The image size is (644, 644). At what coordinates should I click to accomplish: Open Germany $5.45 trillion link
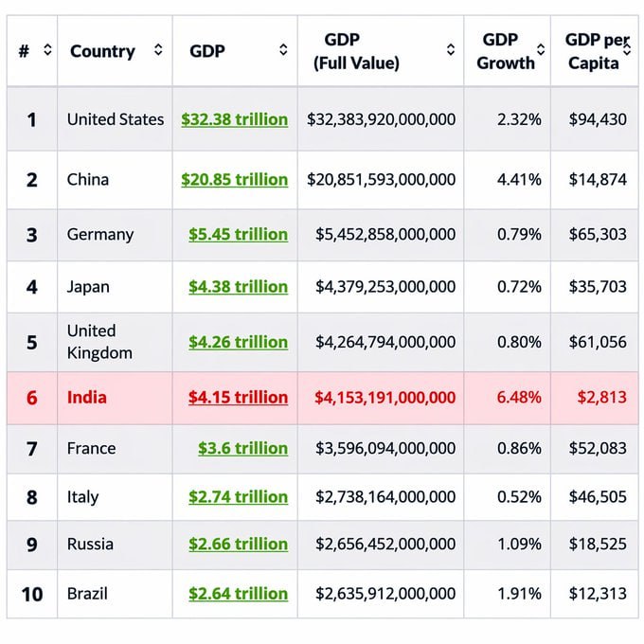pyautogui.click(x=239, y=235)
